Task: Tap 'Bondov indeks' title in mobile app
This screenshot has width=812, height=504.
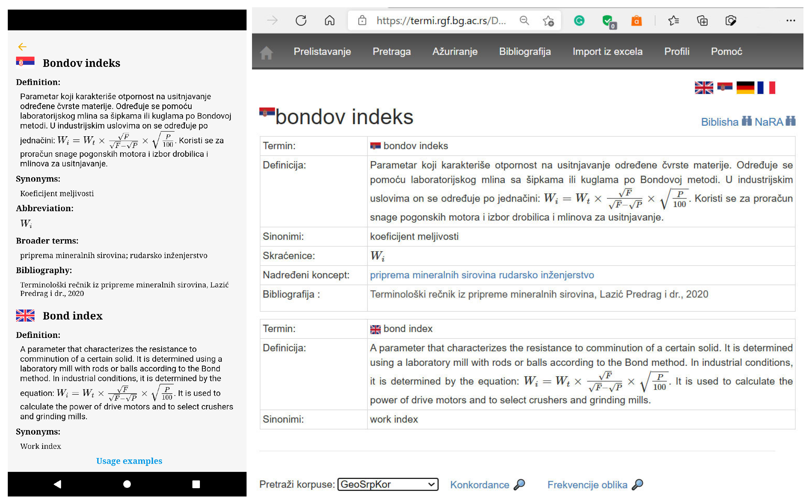Action: [81, 63]
